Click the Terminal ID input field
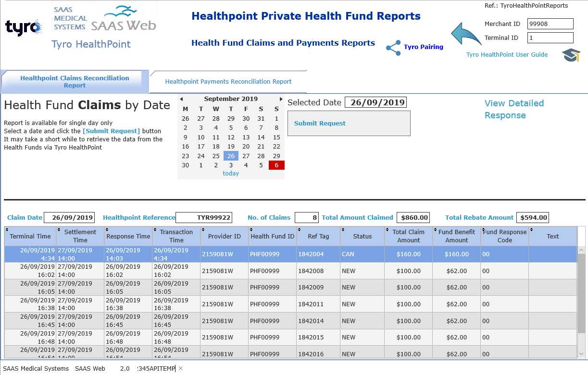Viewport: 588px width, 375px height. point(550,38)
